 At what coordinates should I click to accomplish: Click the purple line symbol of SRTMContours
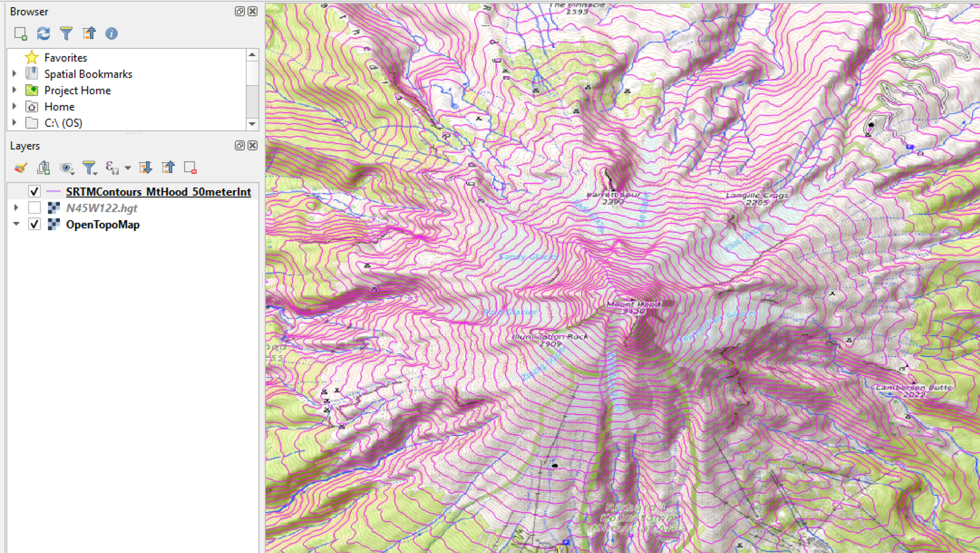pyautogui.click(x=52, y=191)
